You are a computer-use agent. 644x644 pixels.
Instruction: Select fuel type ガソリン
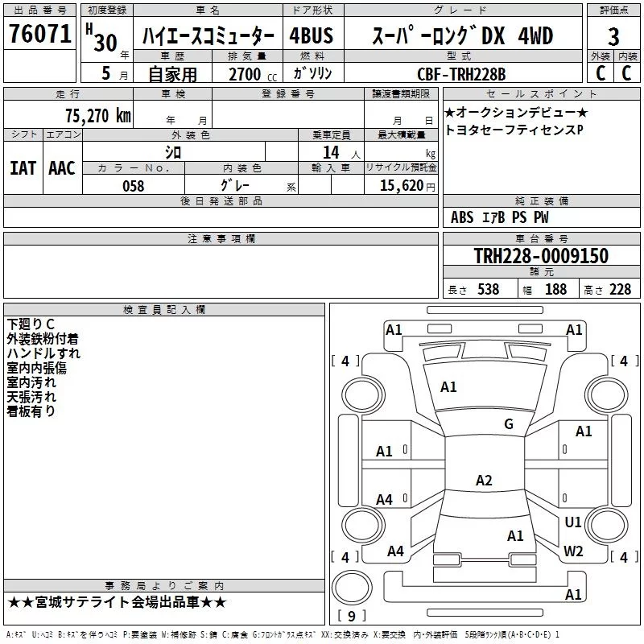tap(312, 73)
